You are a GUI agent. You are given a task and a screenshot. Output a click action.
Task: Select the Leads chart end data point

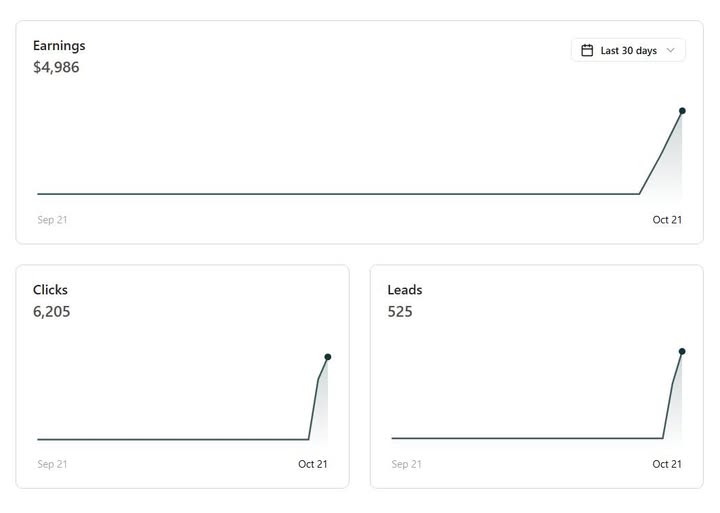[x=682, y=352]
